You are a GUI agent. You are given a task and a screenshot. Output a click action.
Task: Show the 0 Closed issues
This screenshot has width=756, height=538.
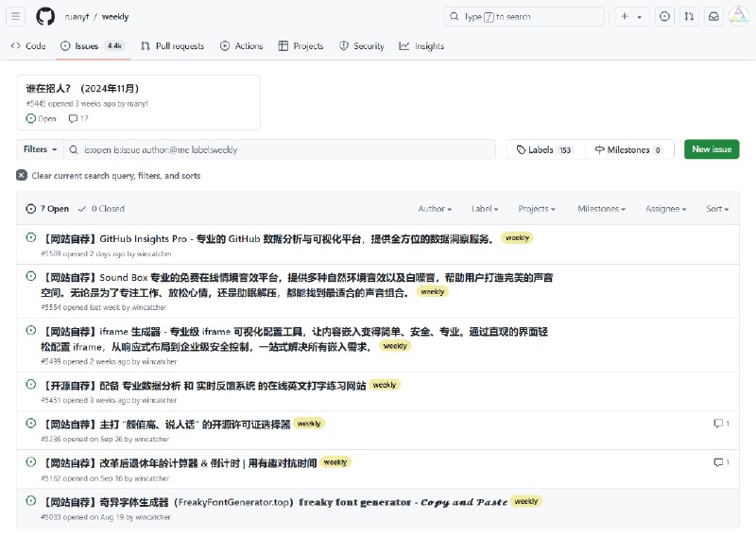tap(101, 208)
